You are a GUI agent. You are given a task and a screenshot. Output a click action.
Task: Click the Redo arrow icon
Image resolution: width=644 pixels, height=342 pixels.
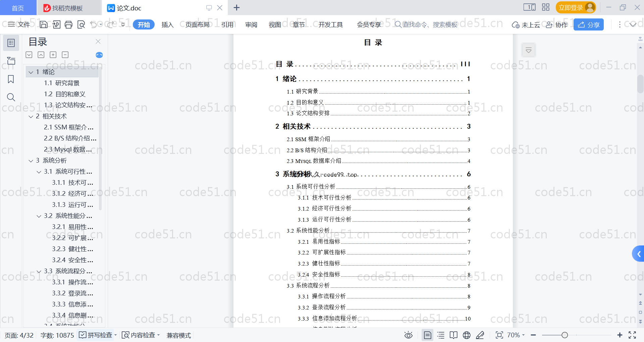[x=110, y=24]
